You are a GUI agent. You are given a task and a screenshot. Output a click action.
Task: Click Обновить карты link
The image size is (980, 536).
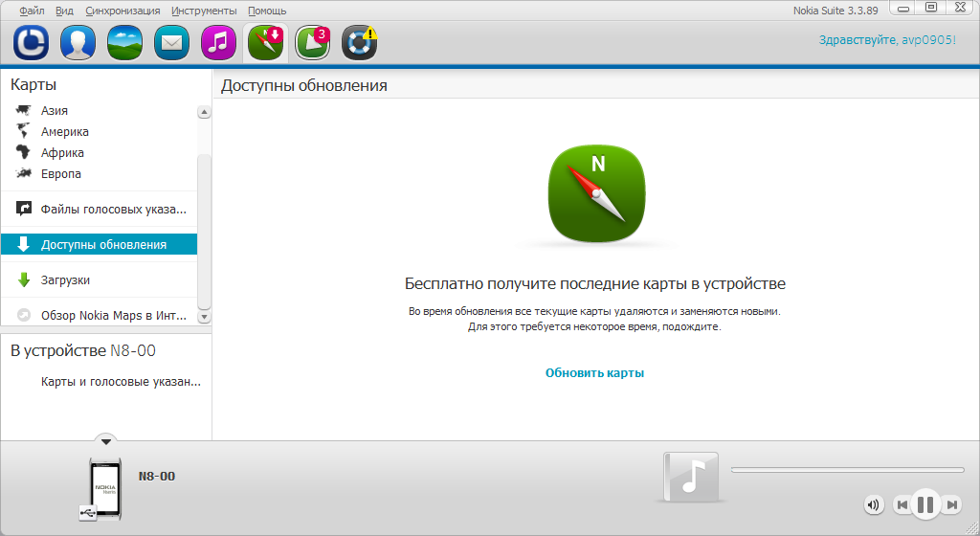594,373
